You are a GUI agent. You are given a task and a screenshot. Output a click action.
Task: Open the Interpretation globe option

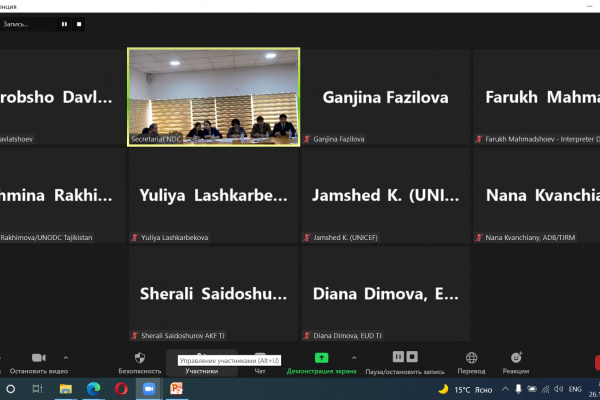click(x=471, y=357)
